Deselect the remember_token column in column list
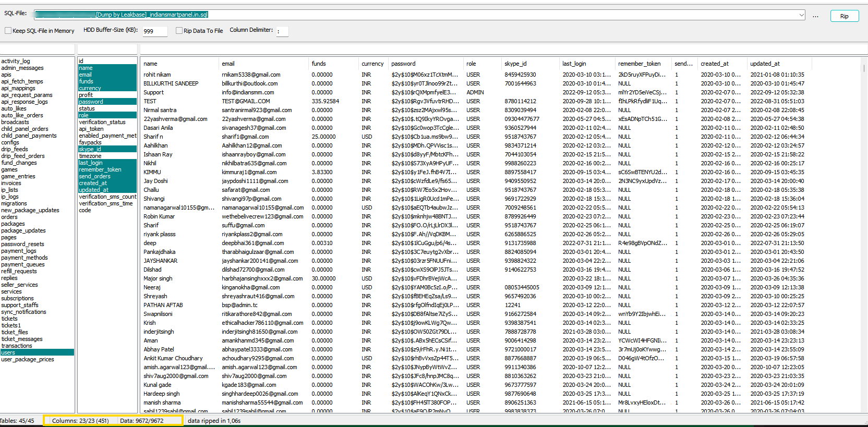 tap(107, 169)
